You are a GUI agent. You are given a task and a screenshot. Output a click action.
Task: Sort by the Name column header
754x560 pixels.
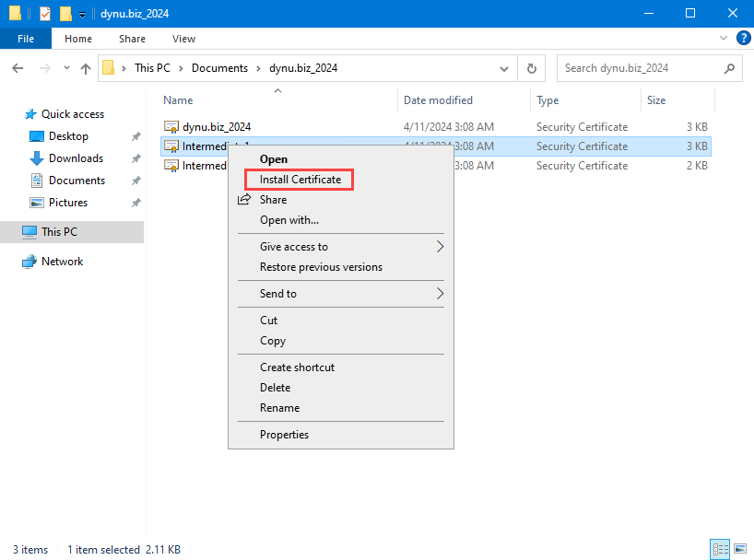pos(178,100)
